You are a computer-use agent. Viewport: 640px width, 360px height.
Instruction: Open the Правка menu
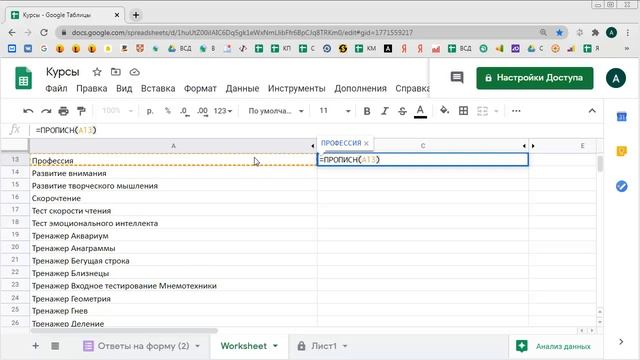point(91,89)
